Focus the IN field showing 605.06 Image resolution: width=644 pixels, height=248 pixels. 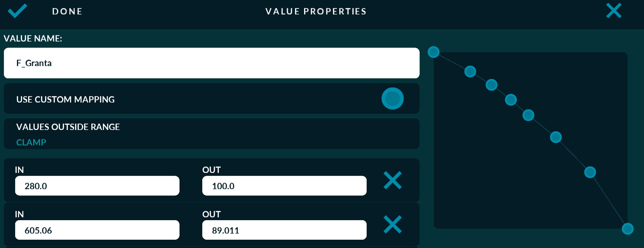click(x=97, y=230)
